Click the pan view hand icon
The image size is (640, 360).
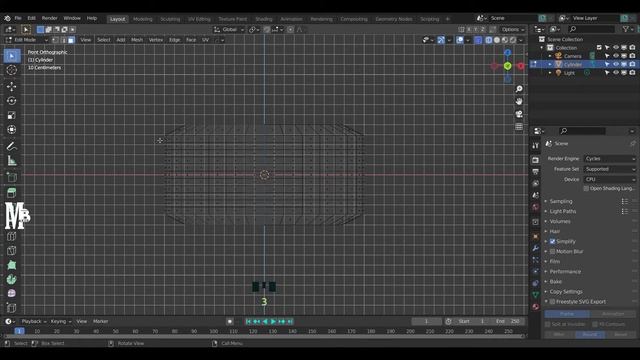(x=519, y=101)
